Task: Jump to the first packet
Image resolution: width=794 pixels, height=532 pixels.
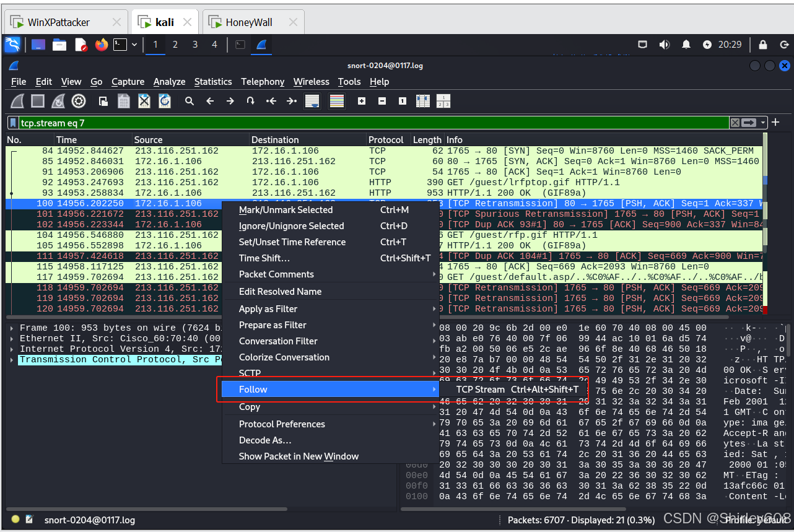Action: pyautogui.click(x=271, y=101)
